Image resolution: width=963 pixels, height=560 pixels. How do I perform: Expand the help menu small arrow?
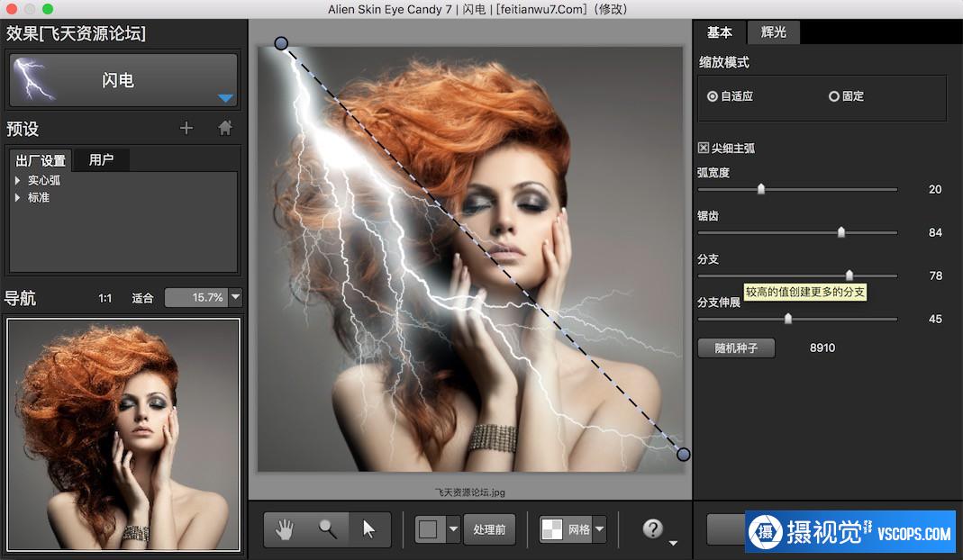pyautogui.click(x=673, y=543)
